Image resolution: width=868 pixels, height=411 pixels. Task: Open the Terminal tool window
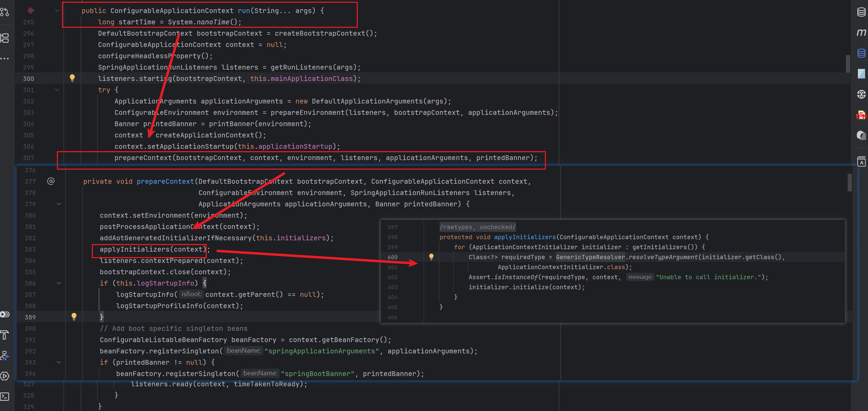click(x=4, y=397)
